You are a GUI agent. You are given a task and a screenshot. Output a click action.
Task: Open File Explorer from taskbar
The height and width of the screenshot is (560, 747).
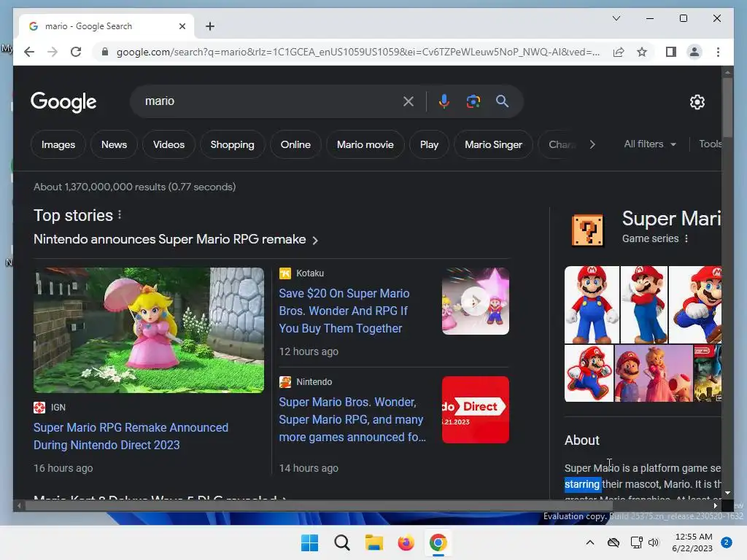point(374,542)
